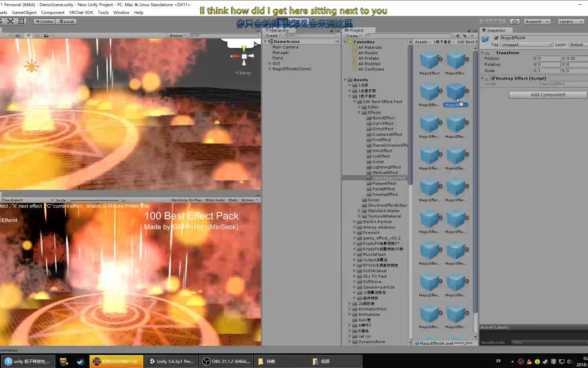Adjust Game view Scale slider
Viewport: 588px width, 368px height.
69,201
